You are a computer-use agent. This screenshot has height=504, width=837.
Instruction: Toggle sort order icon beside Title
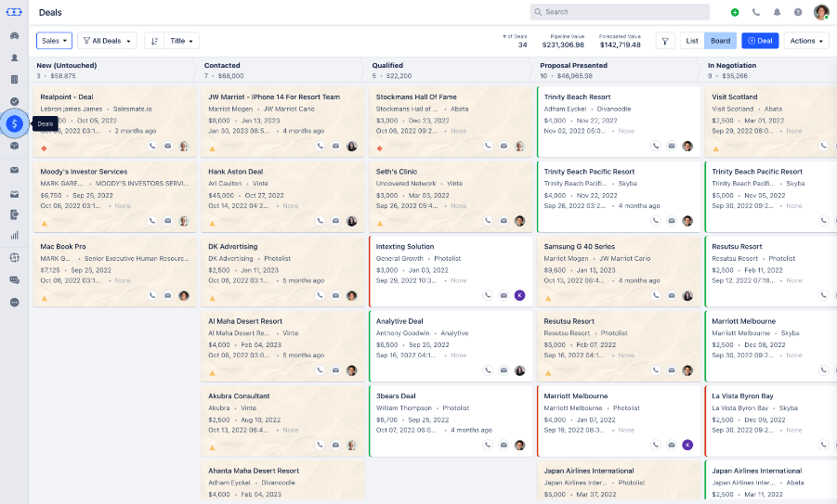pos(154,41)
